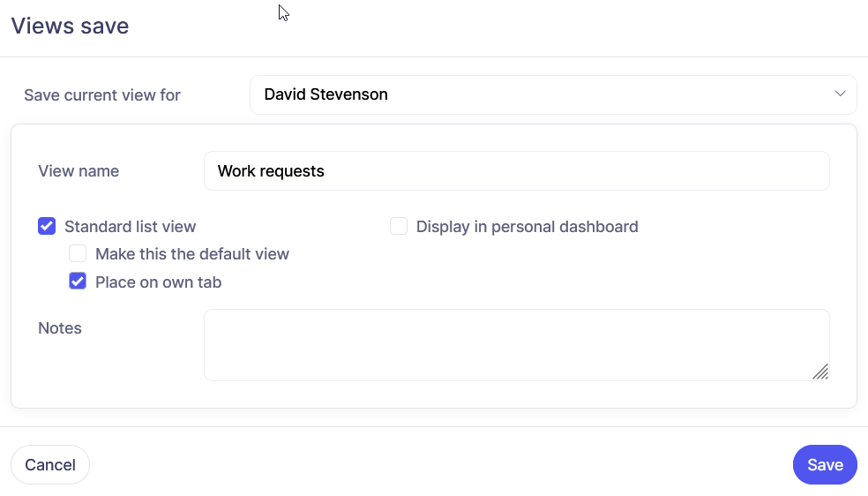Click the 'Save current view for' label
Image resolution: width=868 pixels, height=496 pixels.
[102, 95]
